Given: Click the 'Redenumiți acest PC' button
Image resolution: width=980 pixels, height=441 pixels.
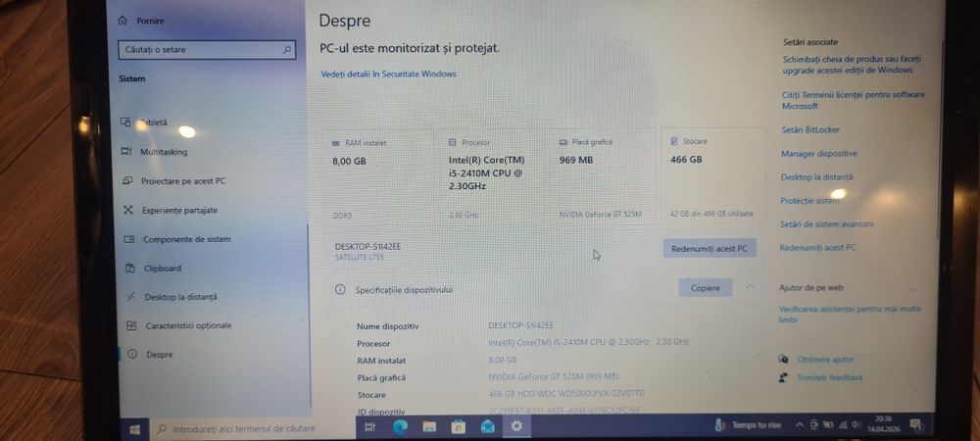Looking at the screenshot, I should tap(710, 248).
